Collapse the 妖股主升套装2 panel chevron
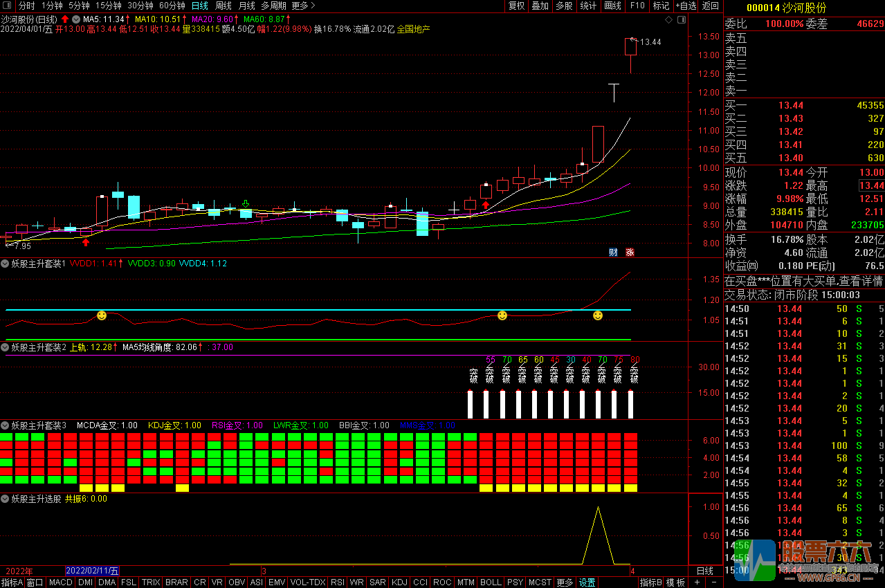885x588 pixels. [x=5, y=347]
